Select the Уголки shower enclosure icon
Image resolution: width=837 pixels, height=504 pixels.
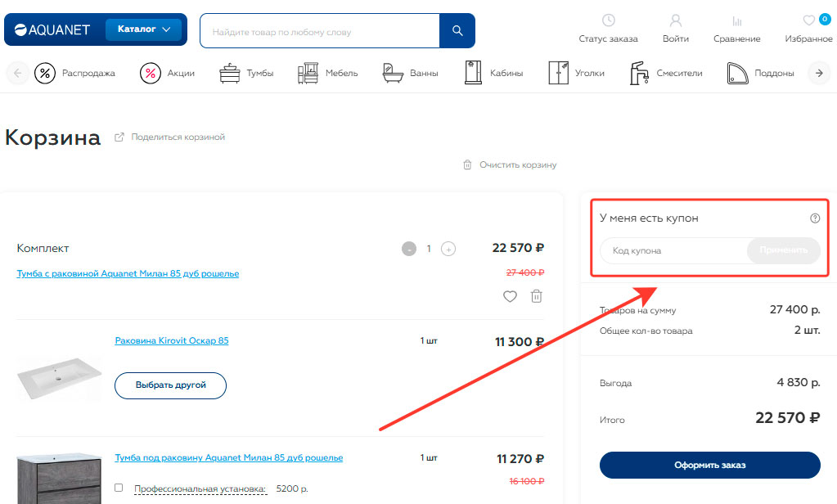(558, 73)
